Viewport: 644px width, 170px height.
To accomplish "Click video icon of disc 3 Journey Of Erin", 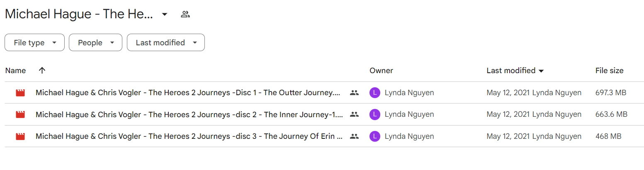I will [20, 136].
